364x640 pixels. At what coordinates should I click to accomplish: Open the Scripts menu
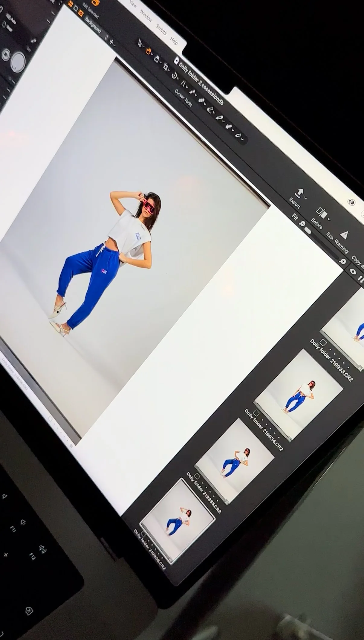(161, 29)
